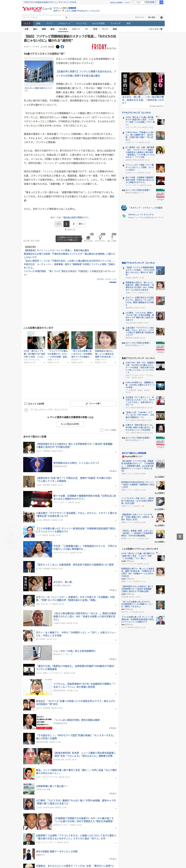The image size is (186, 868).
Task: Share article via Facebook icon
Action: point(62,47)
